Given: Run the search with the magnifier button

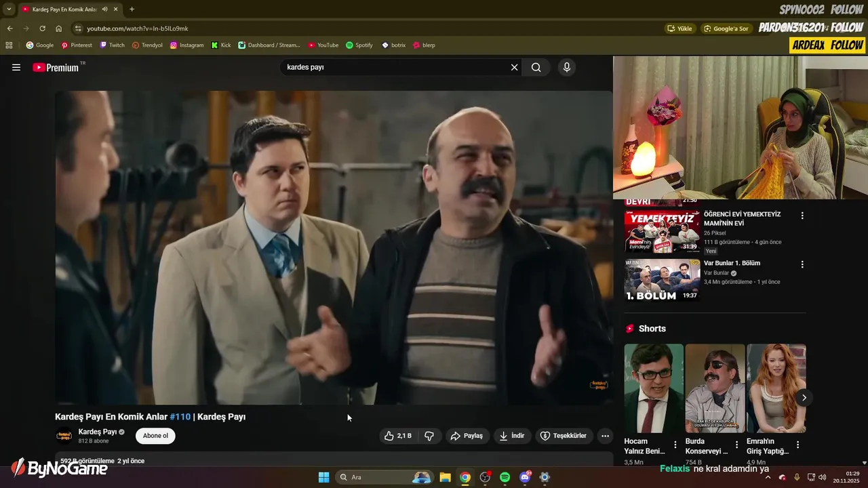Looking at the screenshot, I should click(536, 67).
